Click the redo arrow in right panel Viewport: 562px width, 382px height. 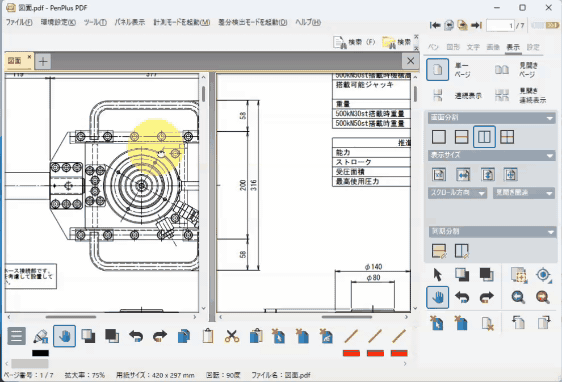(486, 297)
